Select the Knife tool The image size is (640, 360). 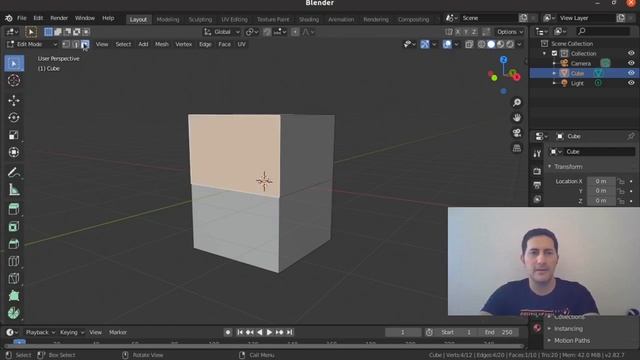(x=14, y=278)
